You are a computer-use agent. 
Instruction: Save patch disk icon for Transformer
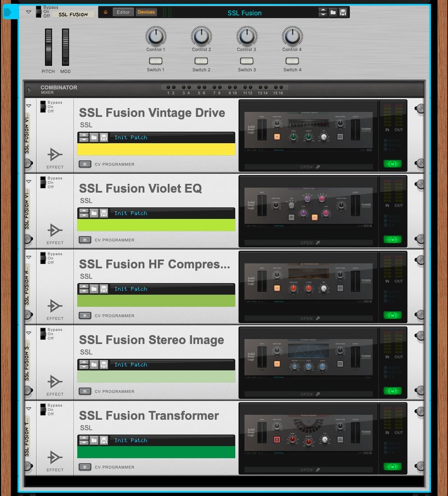pos(104,440)
